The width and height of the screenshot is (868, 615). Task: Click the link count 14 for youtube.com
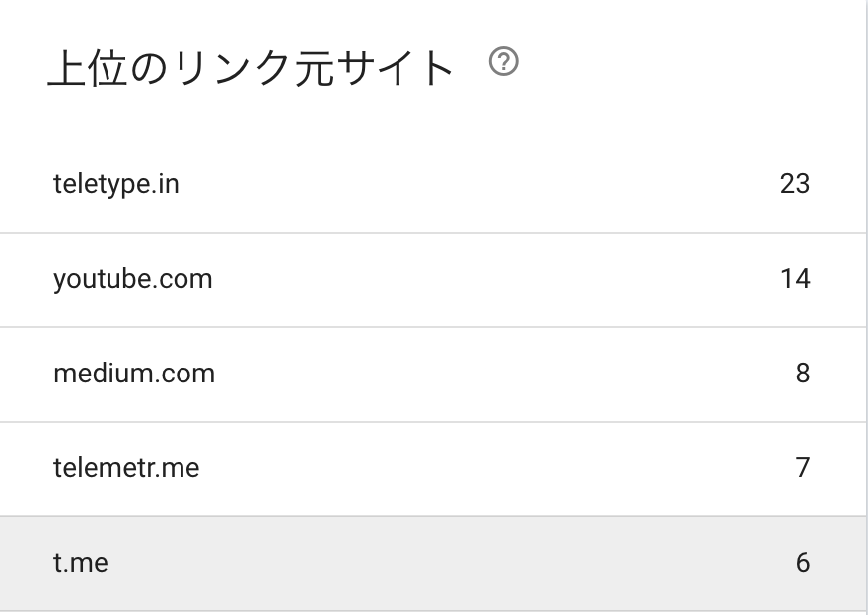coord(795,279)
